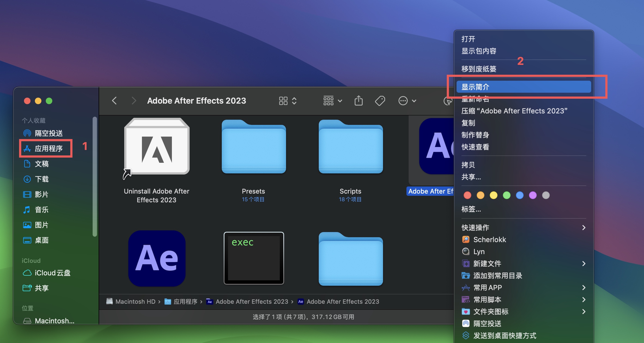Click the tag toolbar icon
This screenshot has width=644, height=343.
tap(380, 101)
